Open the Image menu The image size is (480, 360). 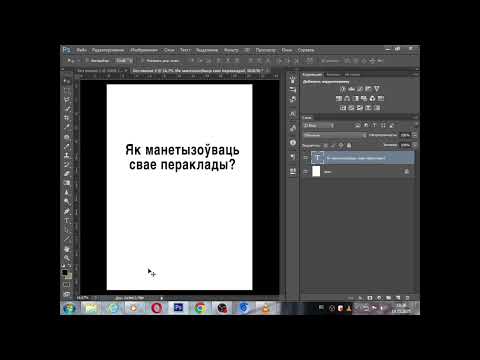pyautogui.click(x=144, y=50)
